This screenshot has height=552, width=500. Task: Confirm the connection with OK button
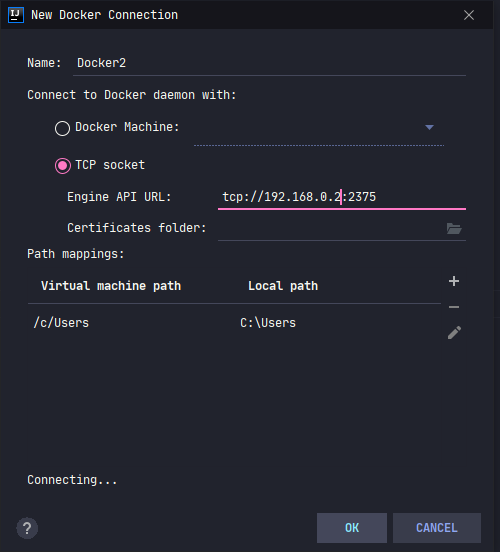pos(352,528)
